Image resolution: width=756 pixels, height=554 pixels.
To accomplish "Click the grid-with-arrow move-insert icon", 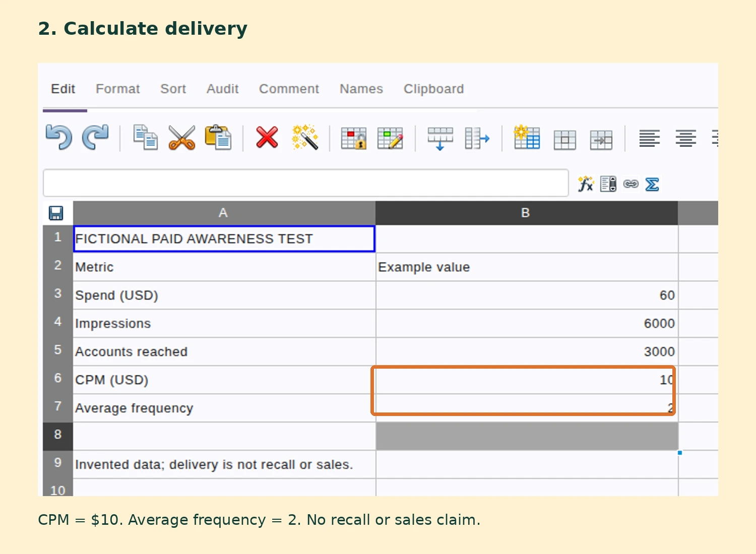I will (x=601, y=140).
